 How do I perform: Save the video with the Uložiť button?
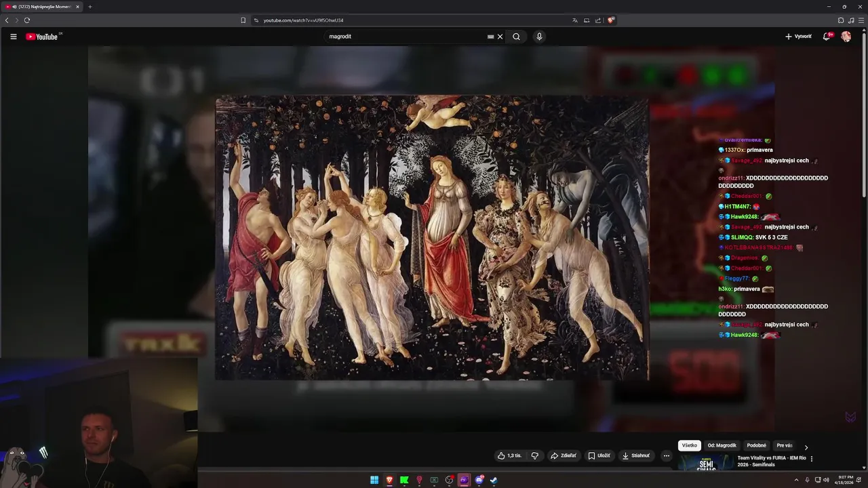click(x=599, y=455)
